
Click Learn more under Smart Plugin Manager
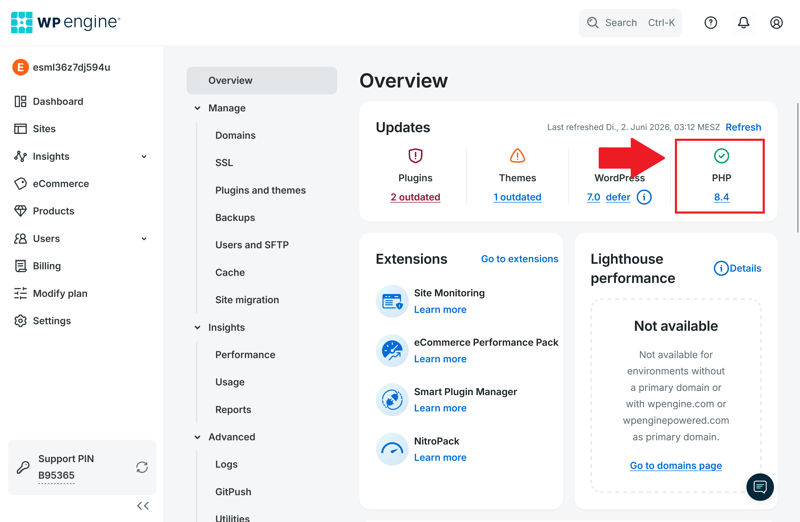pos(440,408)
